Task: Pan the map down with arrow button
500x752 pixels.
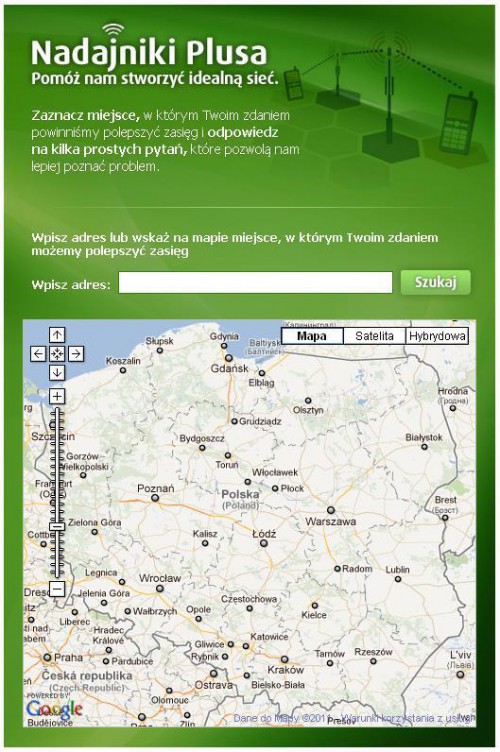Action: [x=57, y=373]
